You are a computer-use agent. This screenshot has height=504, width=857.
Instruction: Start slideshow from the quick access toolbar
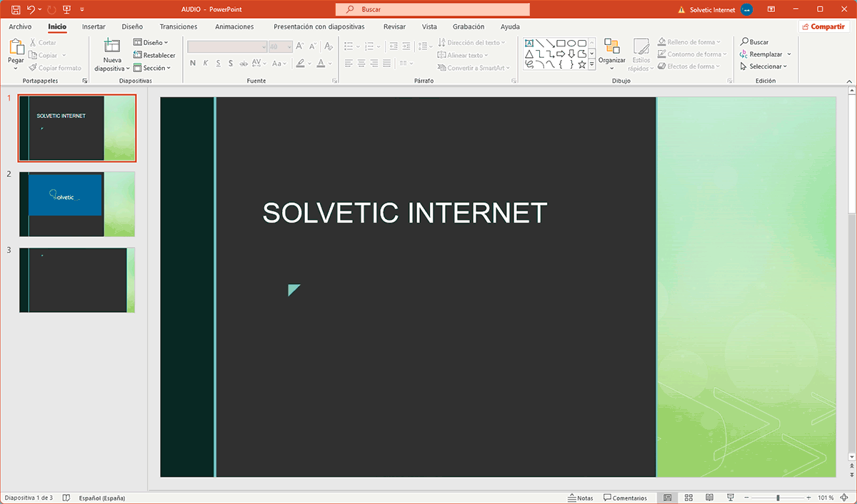67,9
